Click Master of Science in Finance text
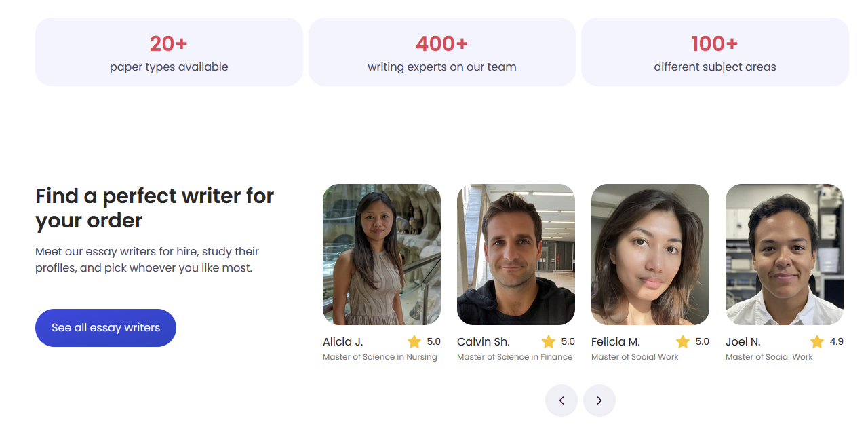868x446 pixels. pos(515,357)
